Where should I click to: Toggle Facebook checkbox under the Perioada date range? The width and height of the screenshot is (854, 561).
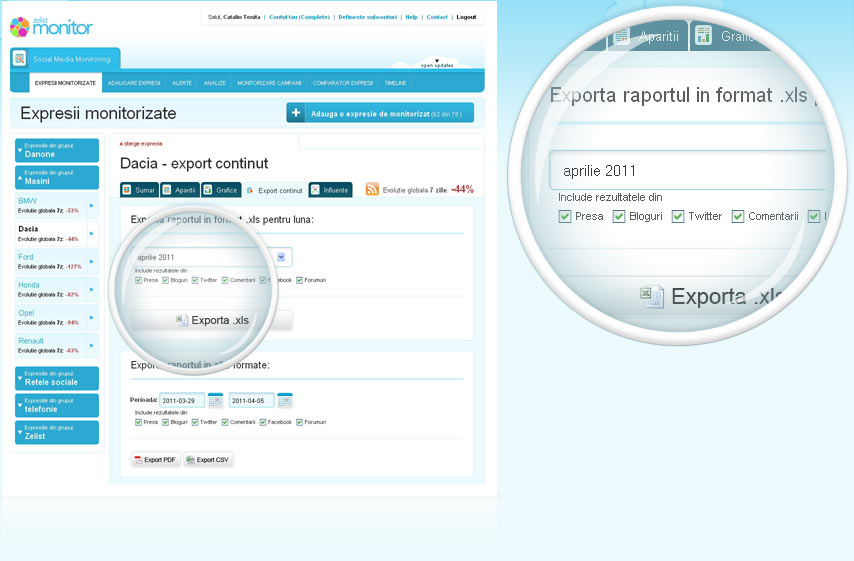pos(263,422)
